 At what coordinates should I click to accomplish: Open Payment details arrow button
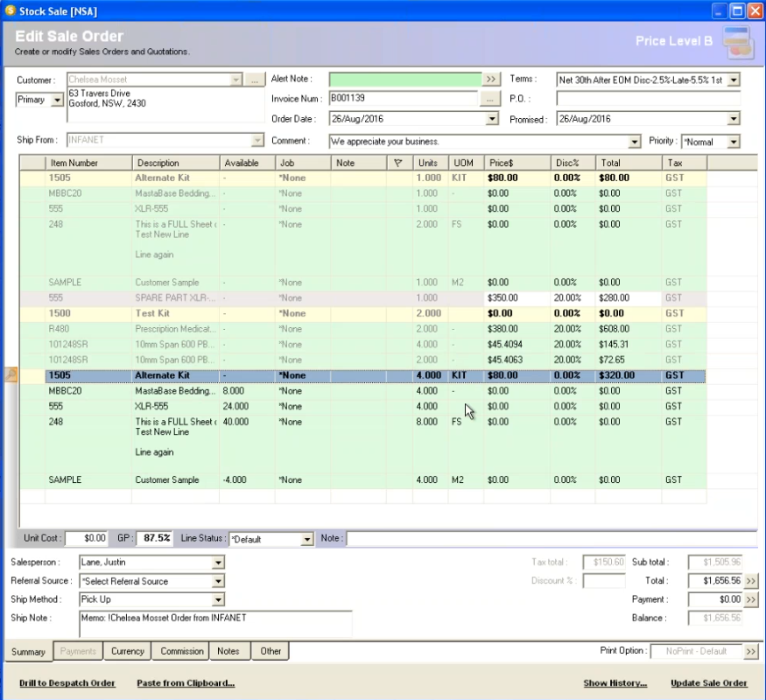(x=751, y=599)
